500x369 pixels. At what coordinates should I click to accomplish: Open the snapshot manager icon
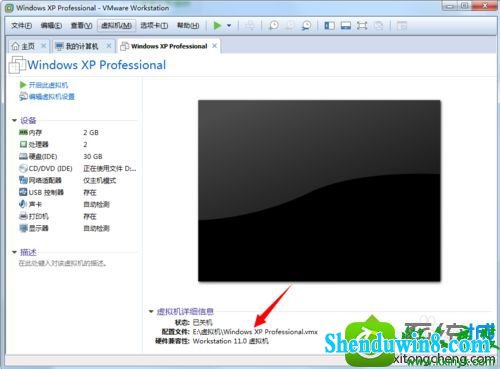click(x=306, y=26)
